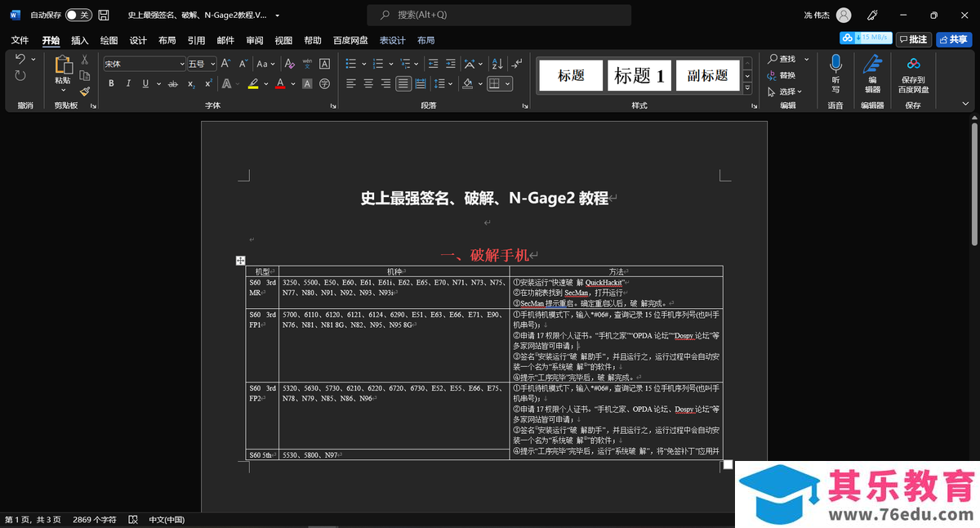
Task: Click the 共享 share button
Action: click(x=954, y=39)
